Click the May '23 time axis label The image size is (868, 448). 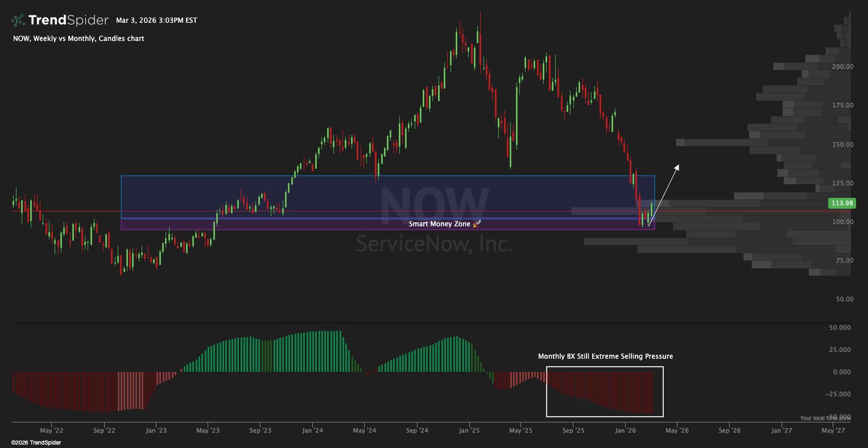coord(208,430)
